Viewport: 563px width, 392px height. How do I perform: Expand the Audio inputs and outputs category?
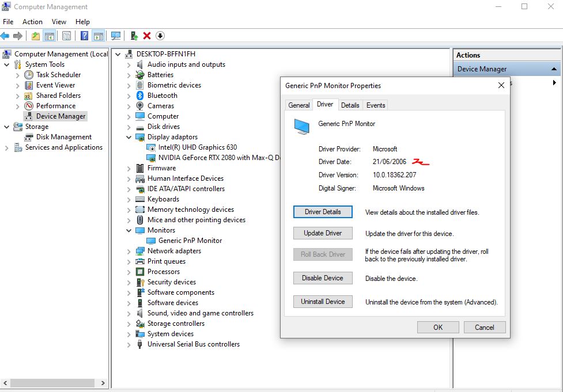(x=129, y=65)
